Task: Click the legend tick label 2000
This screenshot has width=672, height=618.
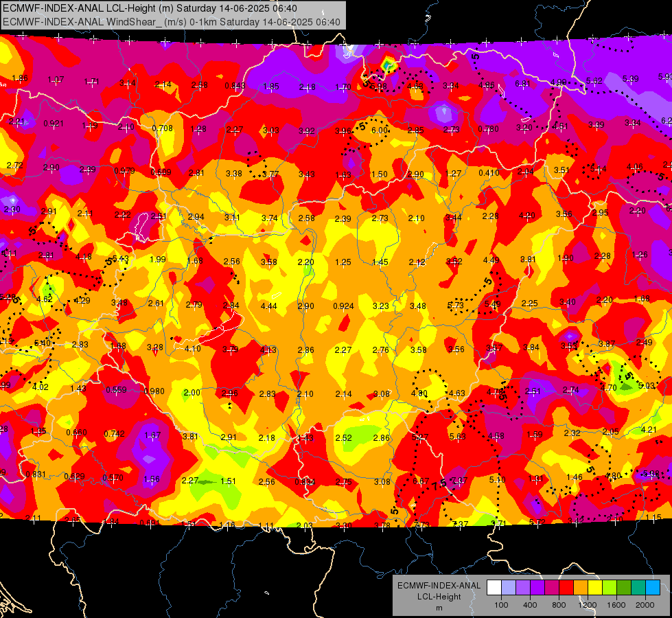Action: (x=645, y=605)
